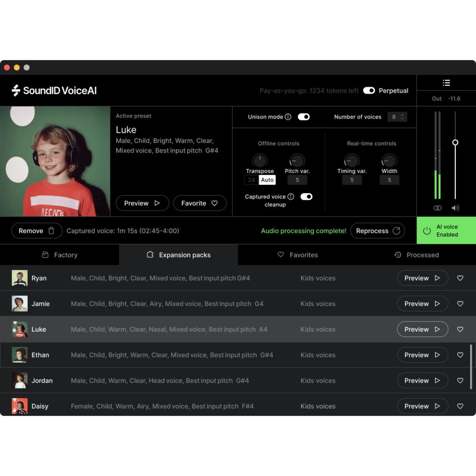Screen dimensions: 476x476
Task: Preview Jamie's voice
Action: pos(422,303)
